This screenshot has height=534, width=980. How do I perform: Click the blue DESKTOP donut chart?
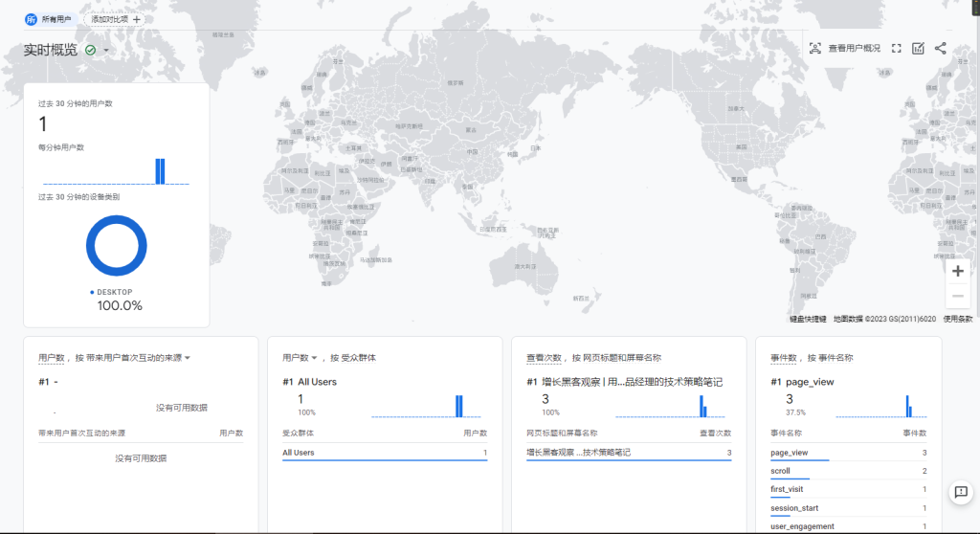coord(116,246)
